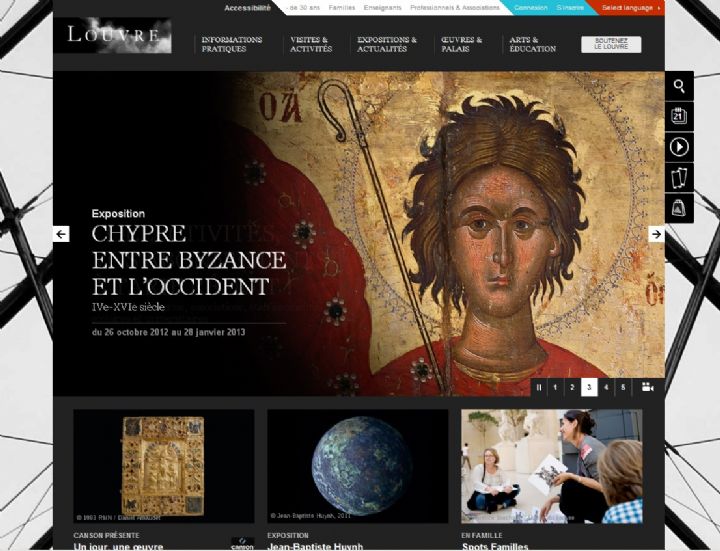Open the search magnifier icon

pos(679,86)
